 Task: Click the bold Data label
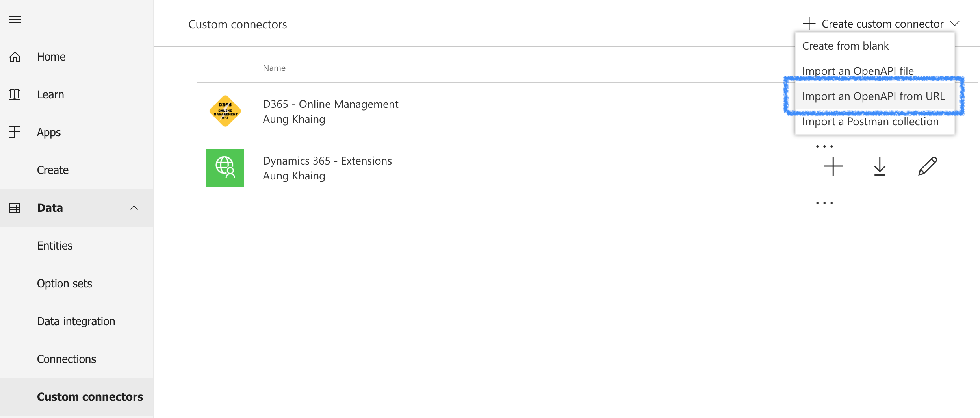tap(50, 208)
